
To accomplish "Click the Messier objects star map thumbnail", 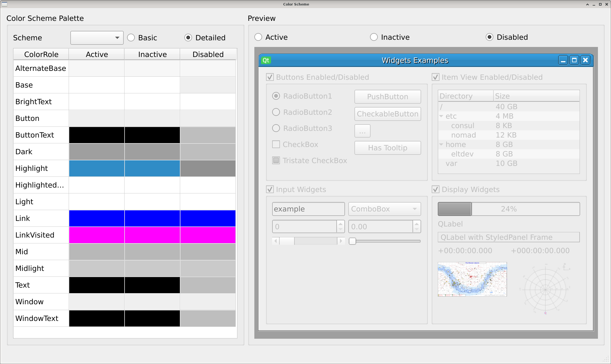I will 472,279.
